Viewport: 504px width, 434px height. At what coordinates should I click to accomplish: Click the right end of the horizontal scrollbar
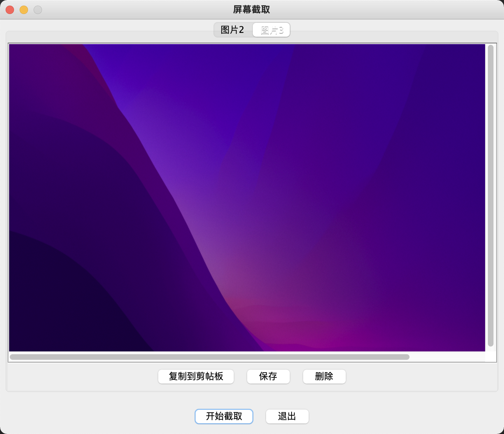(x=406, y=357)
